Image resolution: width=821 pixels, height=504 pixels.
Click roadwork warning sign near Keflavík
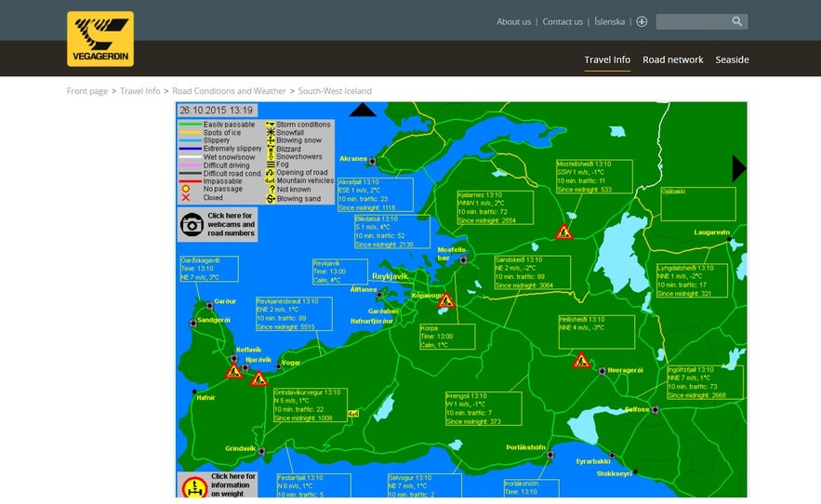[233, 371]
